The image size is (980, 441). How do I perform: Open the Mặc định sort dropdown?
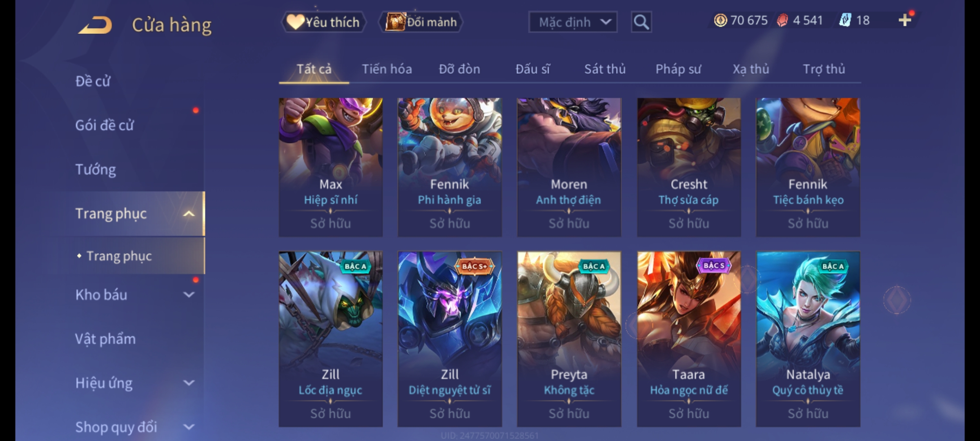tap(573, 22)
